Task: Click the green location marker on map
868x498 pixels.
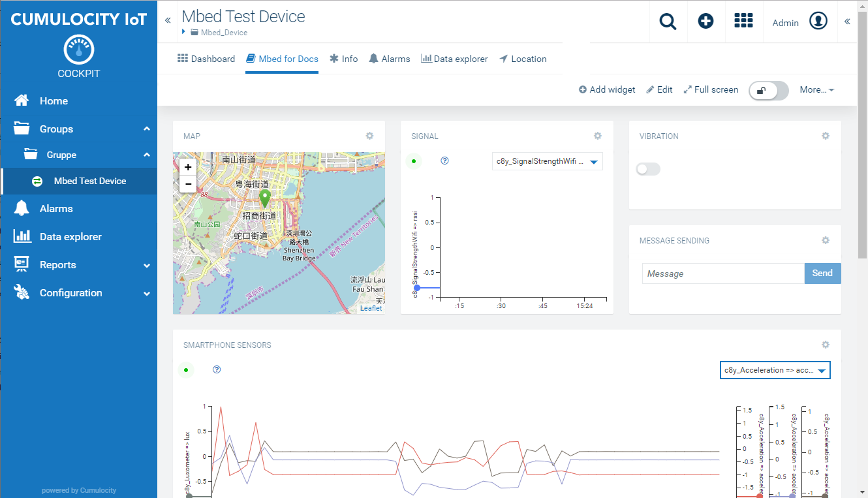Action: pyautogui.click(x=265, y=198)
